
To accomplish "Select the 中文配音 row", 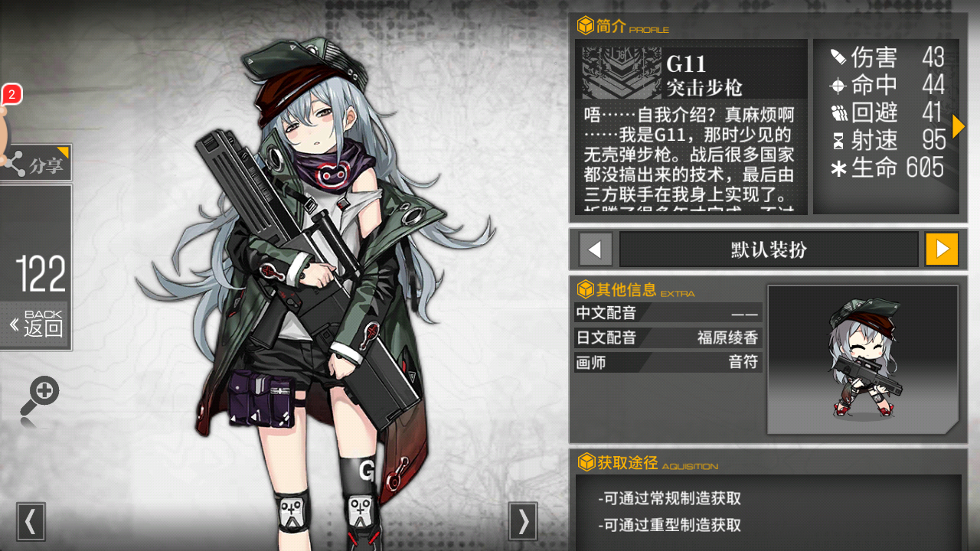I will click(x=668, y=313).
